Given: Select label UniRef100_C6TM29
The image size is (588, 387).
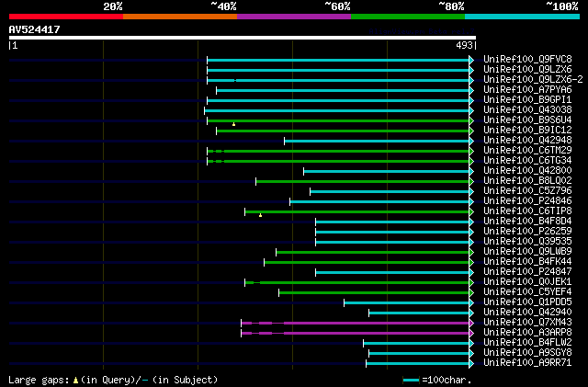Looking at the screenshot, I should coord(527,150).
